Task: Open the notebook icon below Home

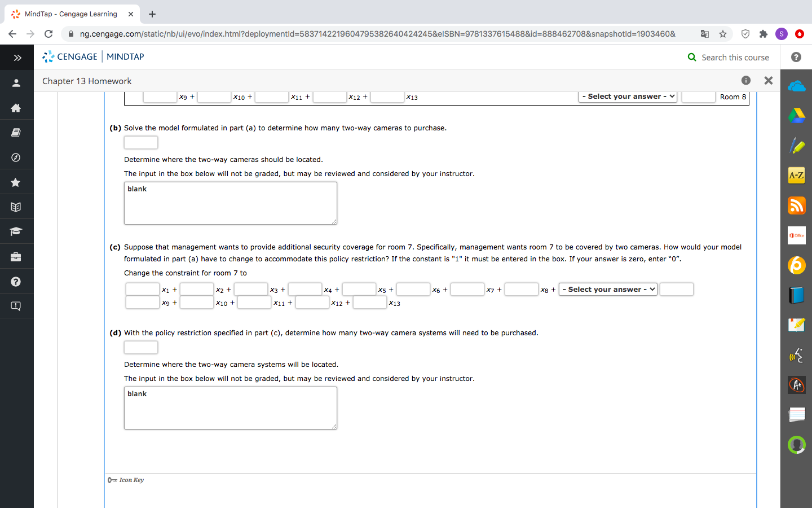Action: click(x=16, y=132)
